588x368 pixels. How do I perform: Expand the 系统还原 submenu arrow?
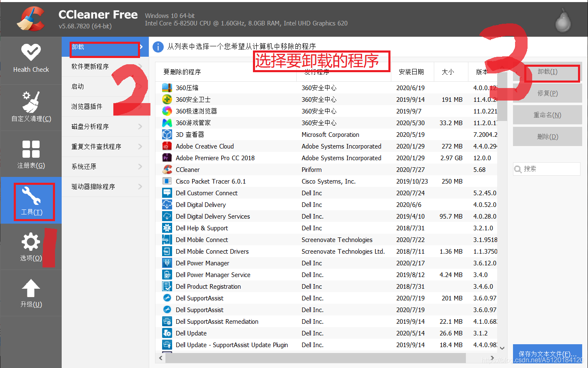[x=140, y=166]
